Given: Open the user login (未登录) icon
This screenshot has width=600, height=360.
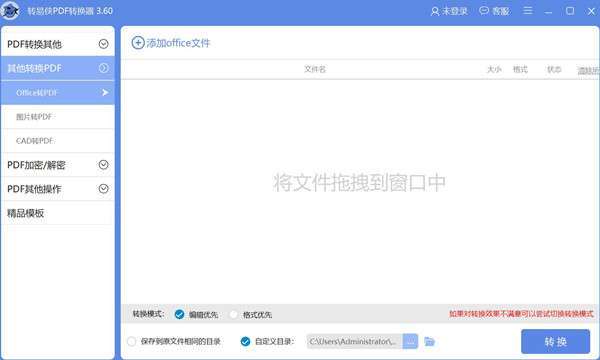Looking at the screenshot, I should click(x=435, y=11).
